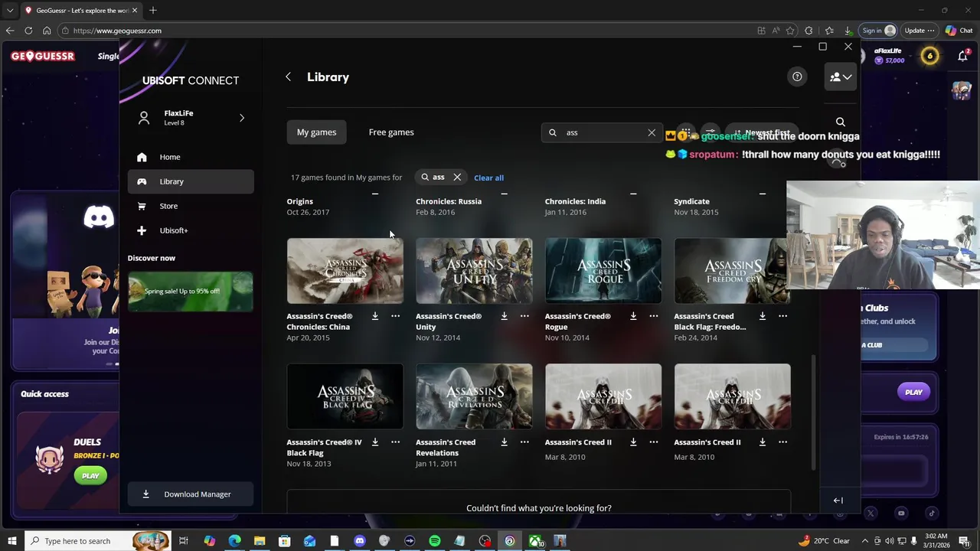Open the IV Black Flag cover thumbnail
Viewport: 980px width, 551px height.
(x=345, y=396)
